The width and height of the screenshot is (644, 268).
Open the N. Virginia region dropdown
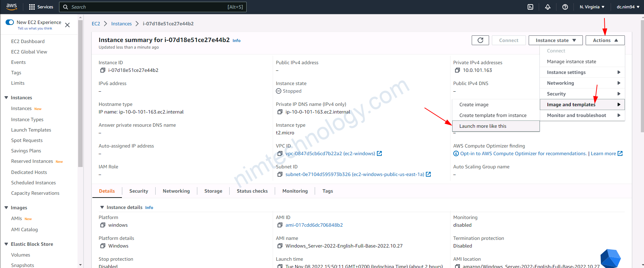pos(592,7)
